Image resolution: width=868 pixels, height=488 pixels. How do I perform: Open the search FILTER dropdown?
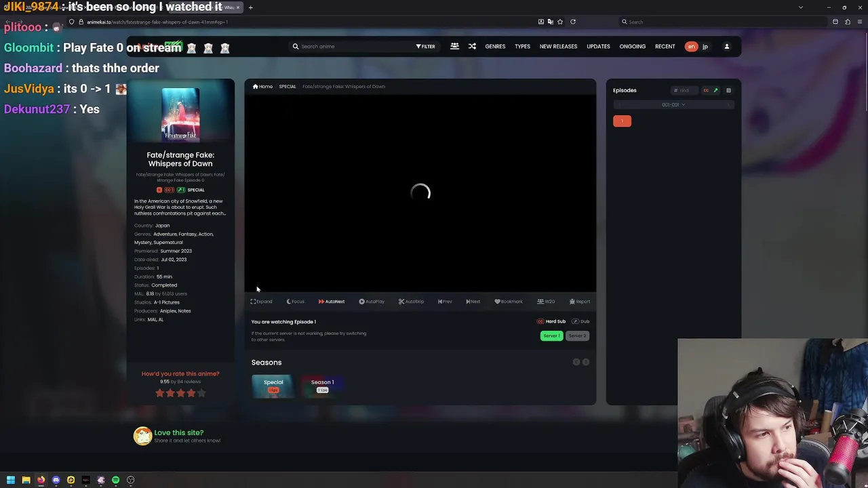[425, 46]
